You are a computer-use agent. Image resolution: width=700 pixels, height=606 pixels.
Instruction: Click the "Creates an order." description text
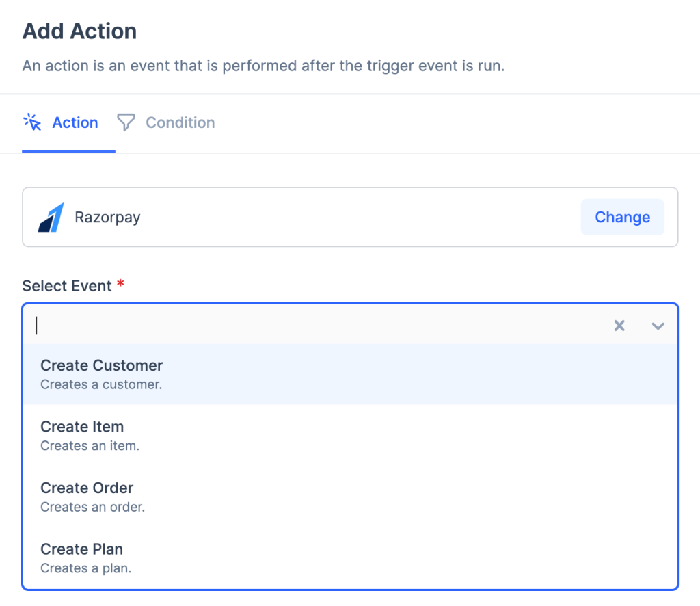(92, 507)
